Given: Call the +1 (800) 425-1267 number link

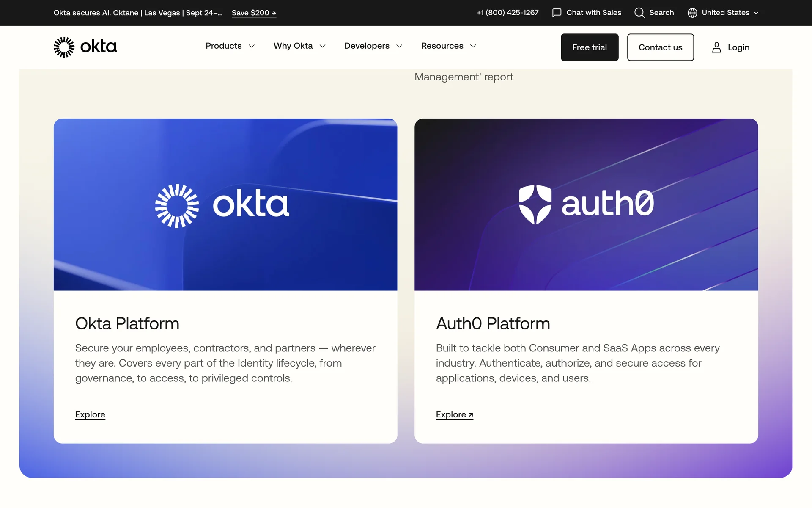Looking at the screenshot, I should click(x=507, y=13).
